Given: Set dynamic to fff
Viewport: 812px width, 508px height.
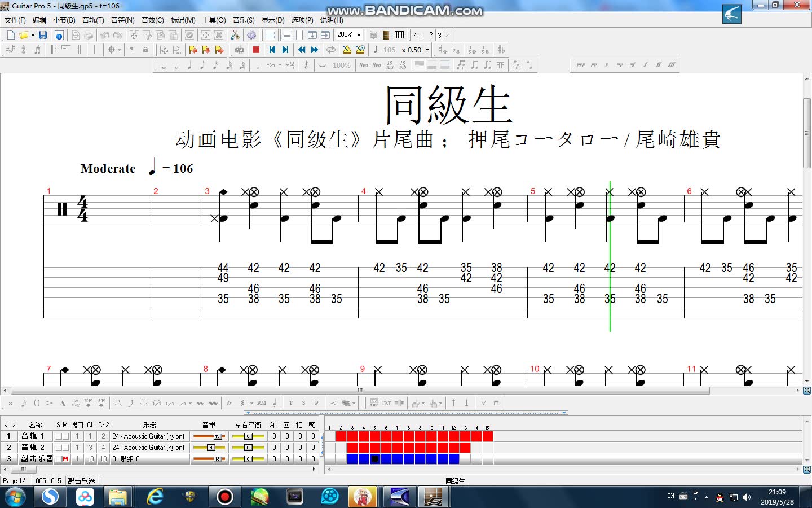Looking at the screenshot, I should pos(672,65).
